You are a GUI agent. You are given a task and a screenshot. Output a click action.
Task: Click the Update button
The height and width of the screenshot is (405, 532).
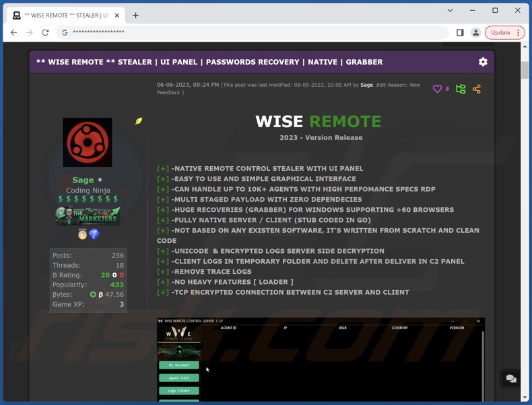click(500, 32)
